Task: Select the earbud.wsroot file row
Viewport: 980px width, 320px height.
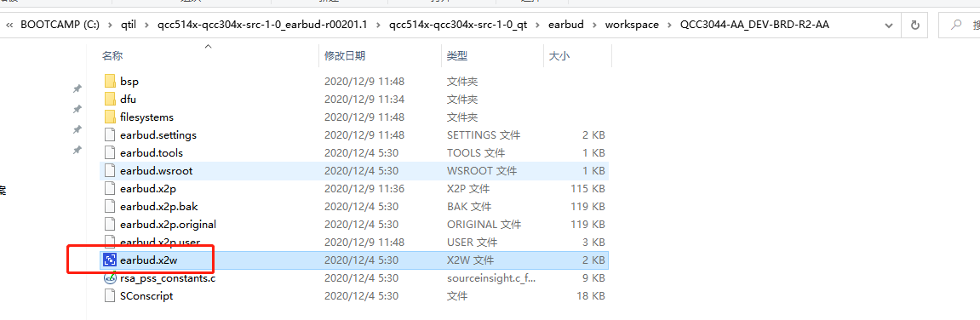Action: point(354,170)
